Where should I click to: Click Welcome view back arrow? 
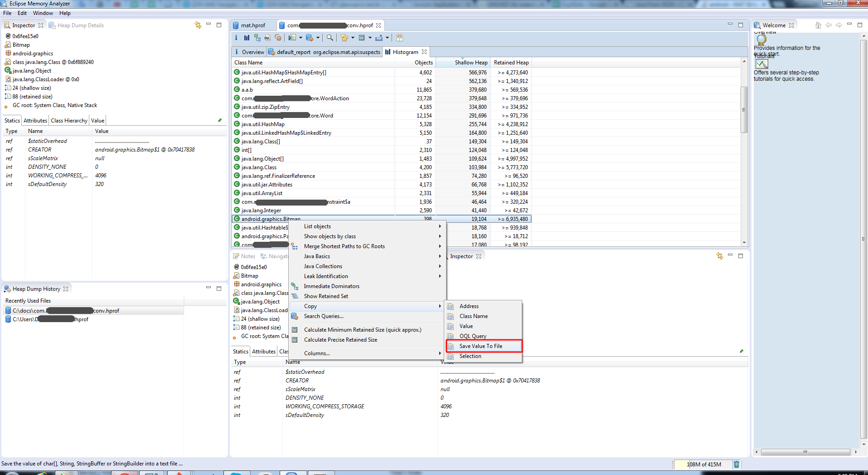pyautogui.click(x=829, y=25)
